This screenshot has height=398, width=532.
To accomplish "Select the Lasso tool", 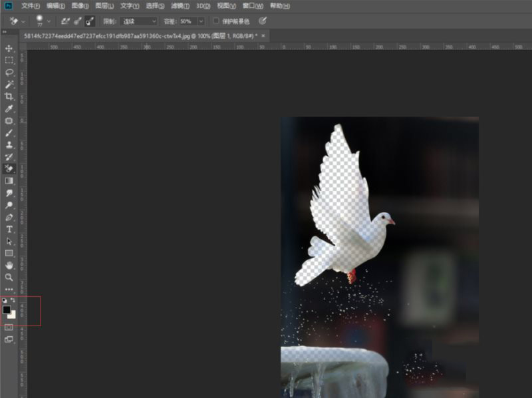I will [9, 73].
